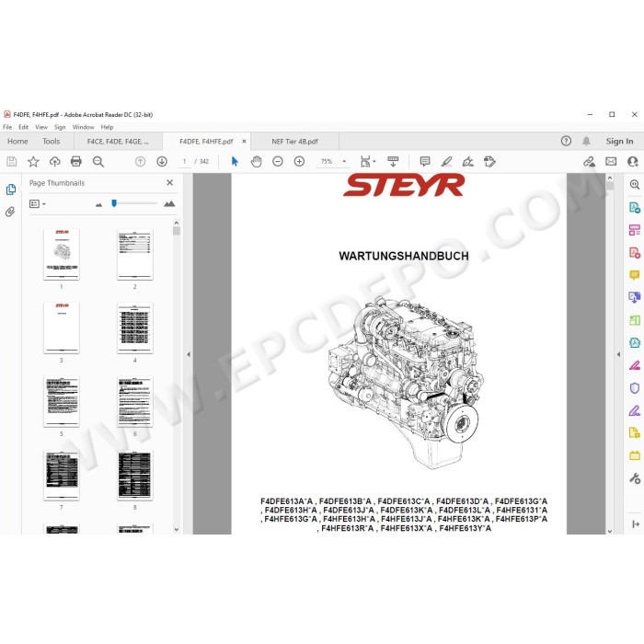Image resolution: width=644 pixels, height=644 pixels.
Task: Select page 2 thumbnail
Action: tap(134, 255)
